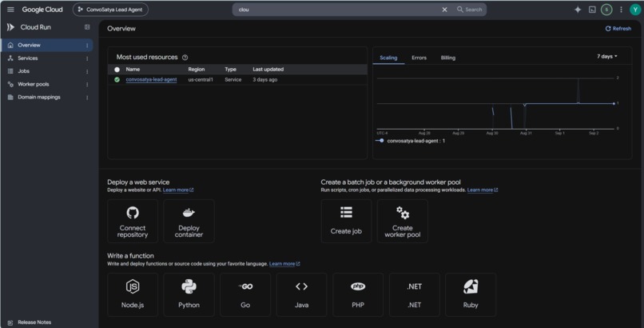
Task: Click the us-central1 region cell
Action: [201, 80]
